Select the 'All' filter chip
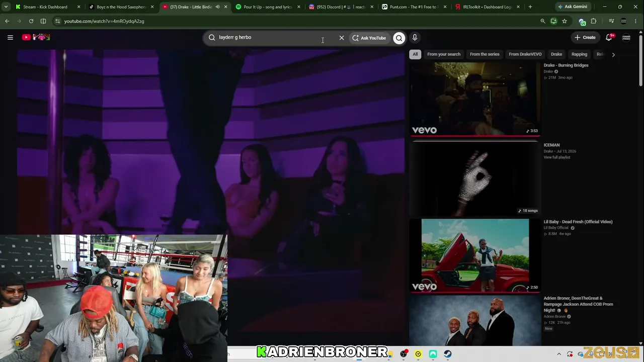This screenshot has width=644, height=362. pyautogui.click(x=415, y=54)
